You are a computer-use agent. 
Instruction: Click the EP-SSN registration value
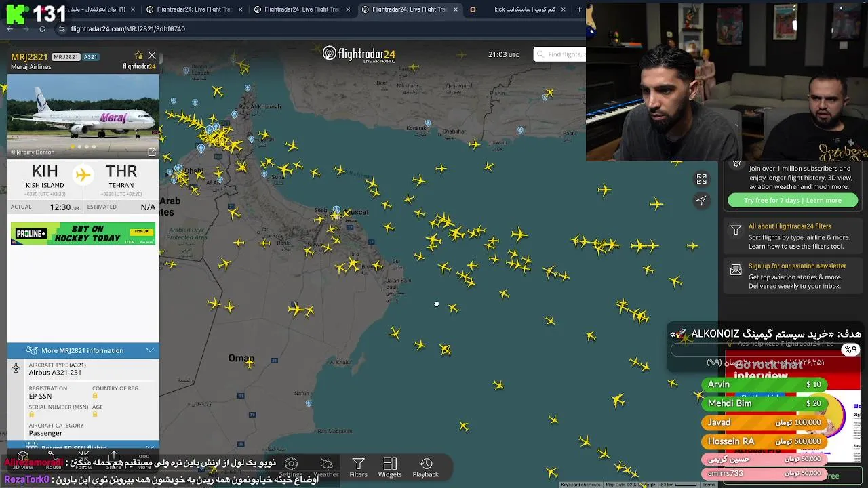pyautogui.click(x=40, y=396)
